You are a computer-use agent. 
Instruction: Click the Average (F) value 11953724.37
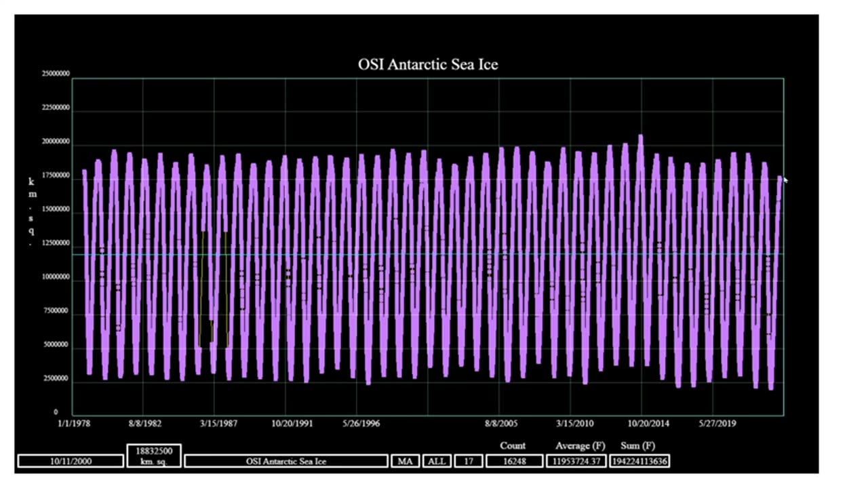(576, 461)
